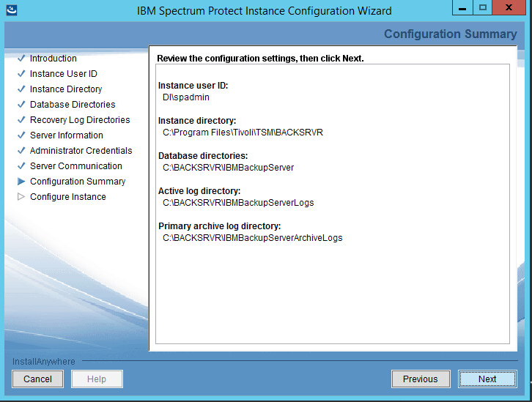Select Database Directories step
This screenshot has width=532, height=402.
[x=73, y=105]
